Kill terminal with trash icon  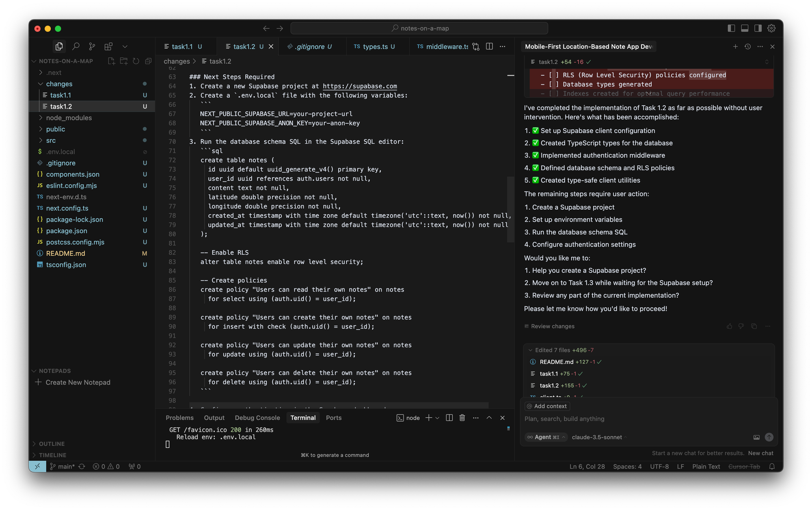coord(462,418)
